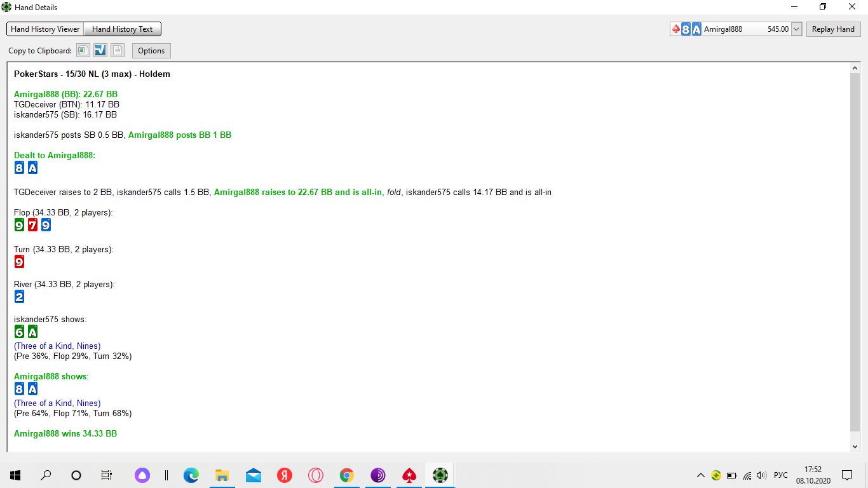Click the Copy to Clipboard label
Screen dimensions: 868x488
coord(40,51)
